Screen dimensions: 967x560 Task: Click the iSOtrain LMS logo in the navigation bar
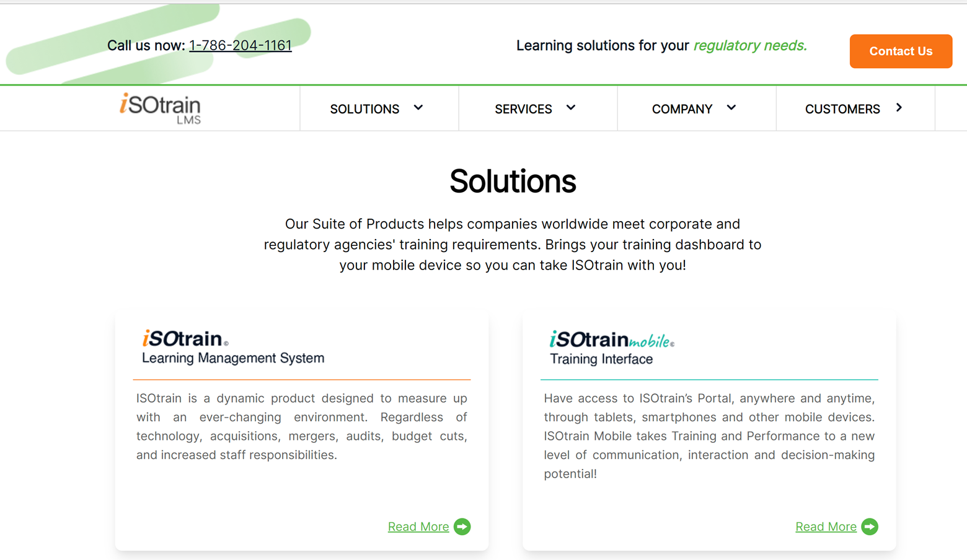(x=161, y=108)
